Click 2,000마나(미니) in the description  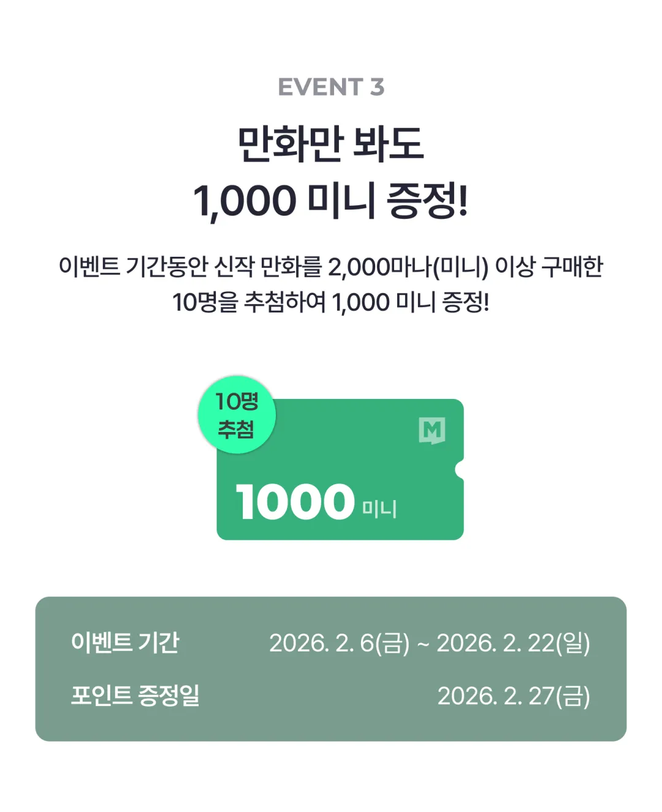click(408, 267)
